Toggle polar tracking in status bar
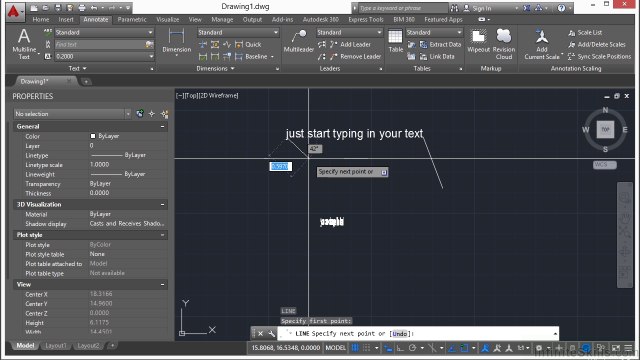Image resolution: width=640 pixels, height=360 pixels. click(x=412, y=348)
